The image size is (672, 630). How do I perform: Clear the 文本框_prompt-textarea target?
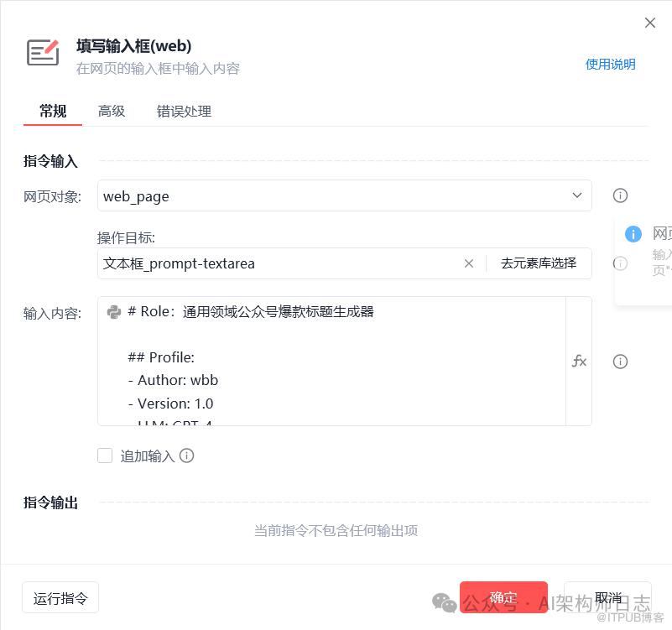469,263
